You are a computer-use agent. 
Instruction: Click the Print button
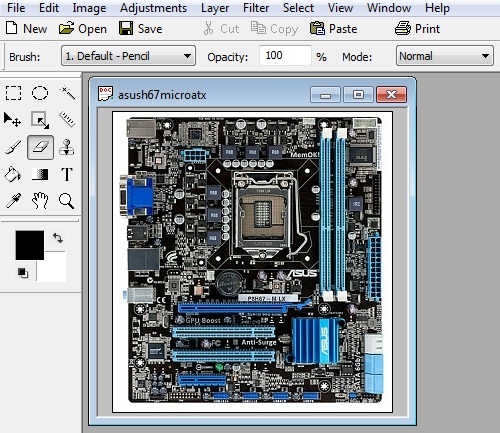[417, 29]
